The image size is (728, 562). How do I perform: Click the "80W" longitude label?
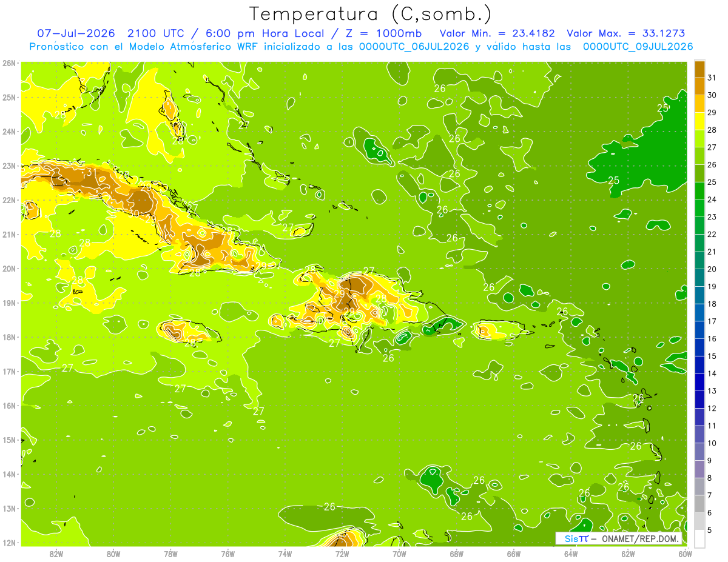(x=113, y=554)
